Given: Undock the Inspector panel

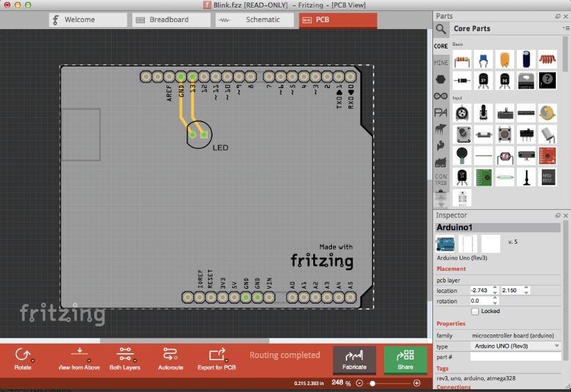Looking at the screenshot, I should pos(558,215).
